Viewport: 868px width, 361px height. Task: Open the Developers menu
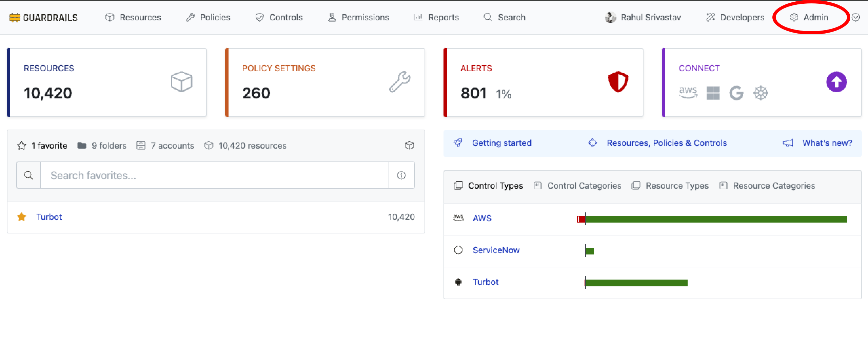click(x=735, y=17)
